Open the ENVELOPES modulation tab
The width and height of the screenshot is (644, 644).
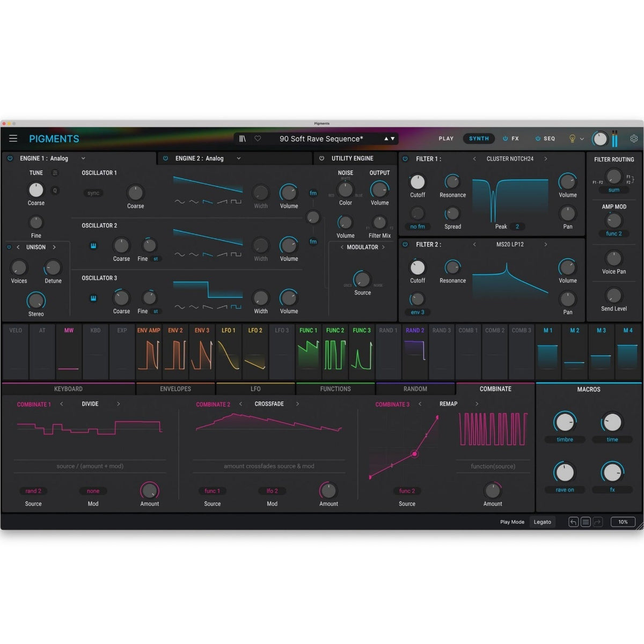point(175,389)
